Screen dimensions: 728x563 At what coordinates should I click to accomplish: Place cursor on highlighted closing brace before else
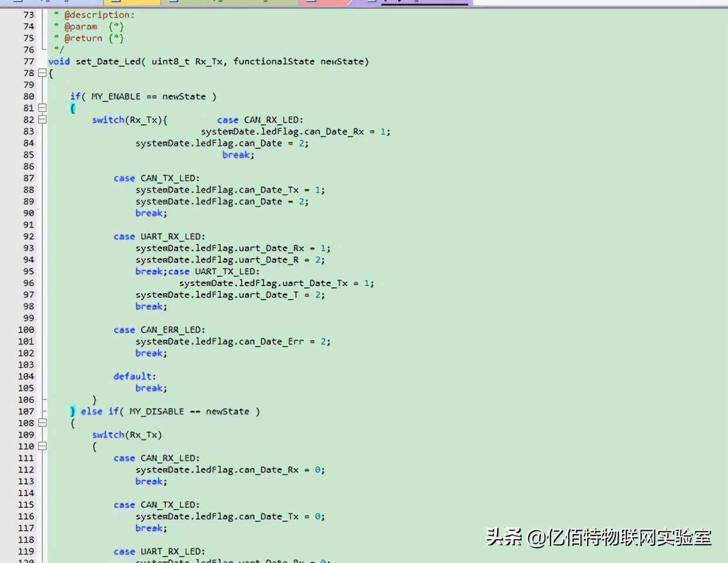coord(73,411)
